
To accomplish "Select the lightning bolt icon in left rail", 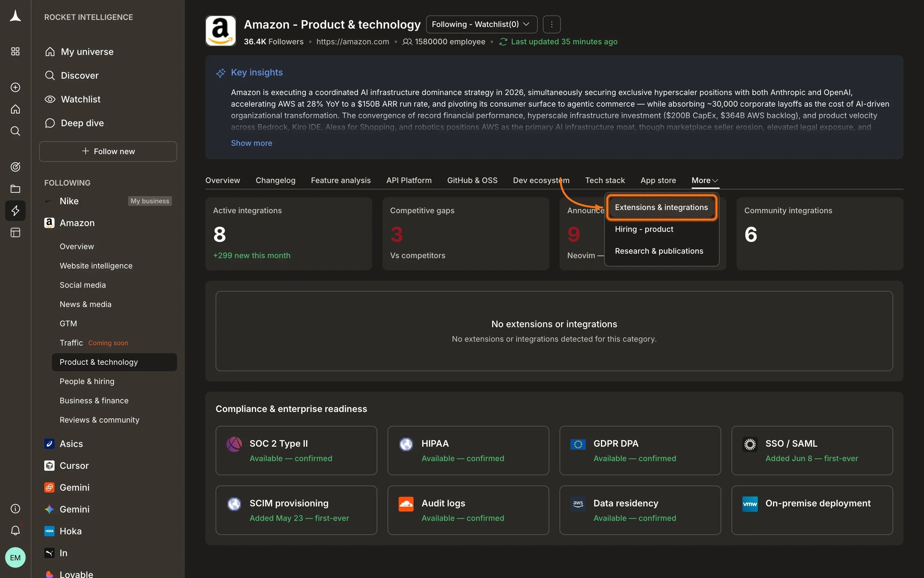I will [x=15, y=211].
